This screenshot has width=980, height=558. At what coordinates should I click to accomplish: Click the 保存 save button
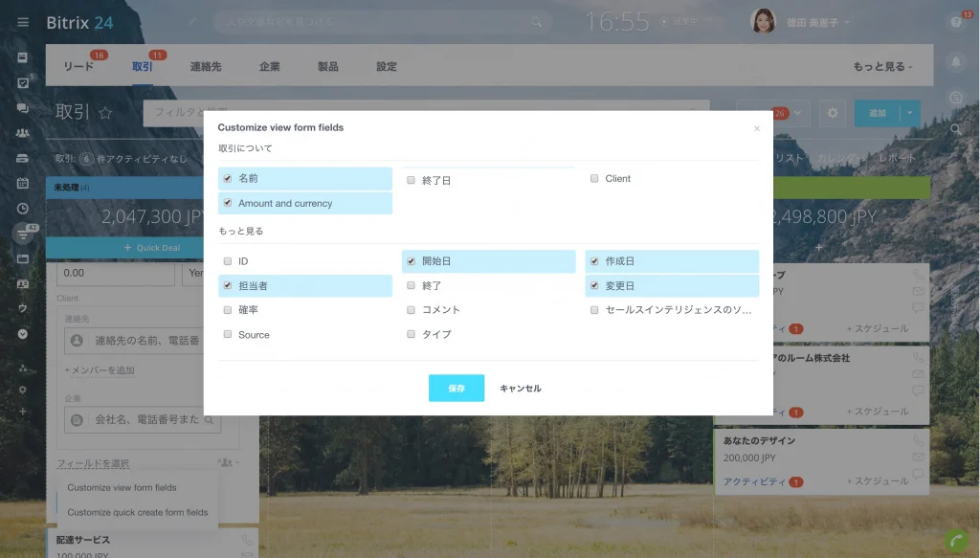pyautogui.click(x=457, y=388)
